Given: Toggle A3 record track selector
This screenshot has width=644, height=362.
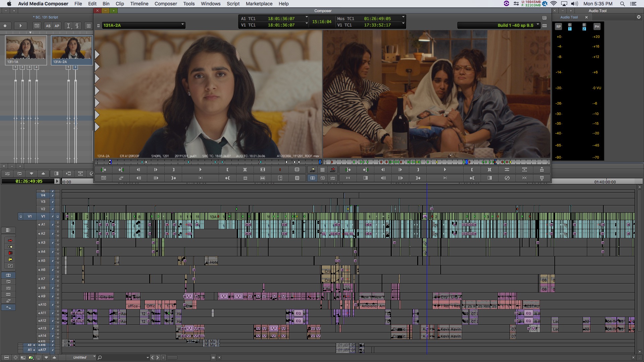Looking at the screenshot, I should [42, 243].
